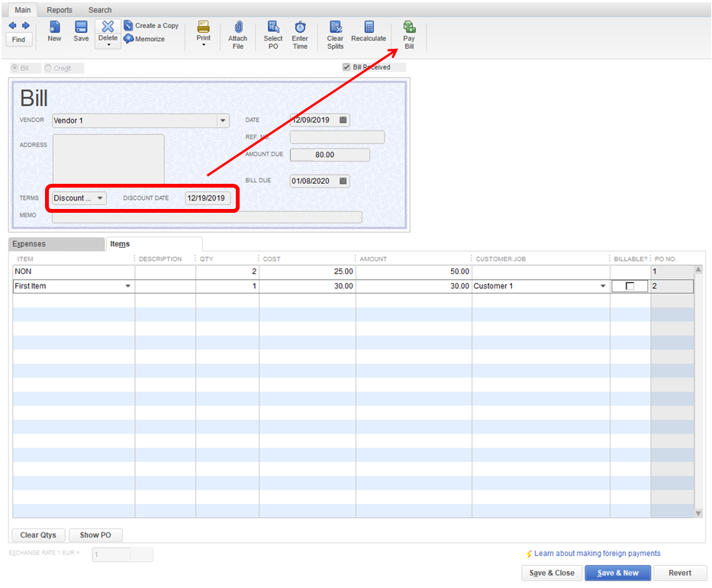Click the Recalculate calculator icon
Screen dimensions: 712x588
(369, 35)
